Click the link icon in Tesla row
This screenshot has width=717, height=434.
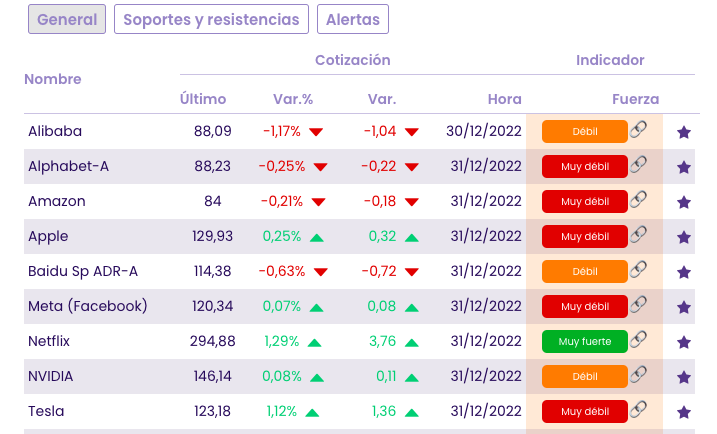tap(638, 409)
